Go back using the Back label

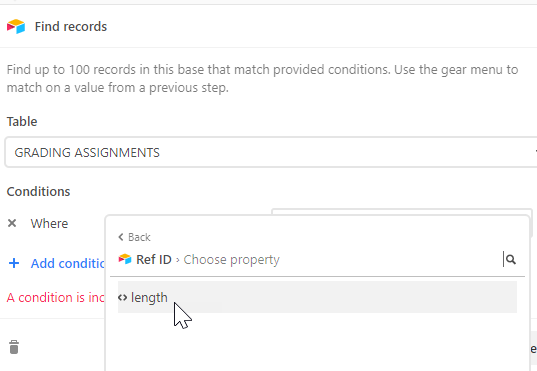pyautogui.click(x=139, y=237)
